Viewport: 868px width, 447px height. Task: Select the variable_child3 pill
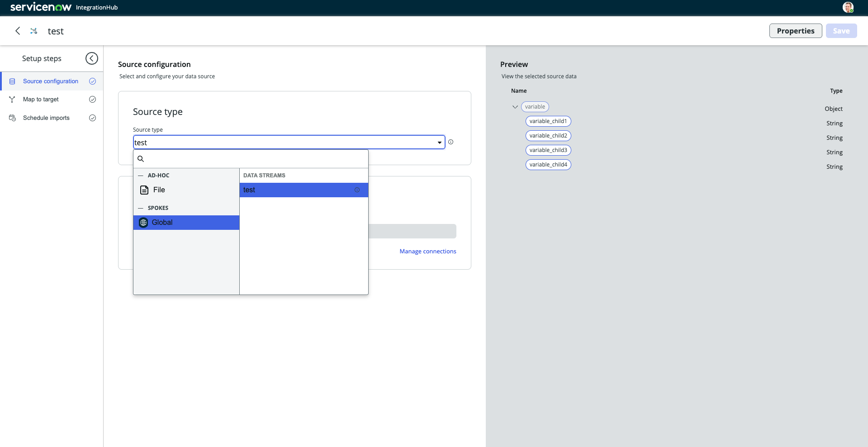(x=548, y=150)
